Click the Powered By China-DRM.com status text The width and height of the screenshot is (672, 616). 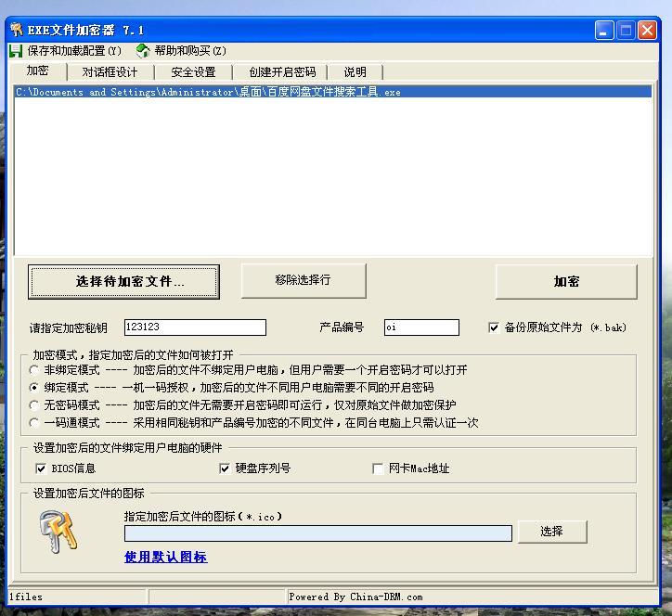click(355, 597)
